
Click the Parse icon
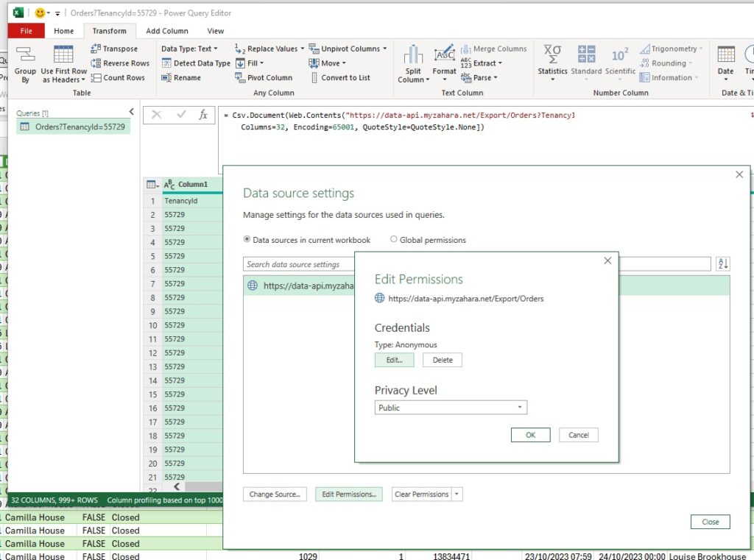(466, 77)
